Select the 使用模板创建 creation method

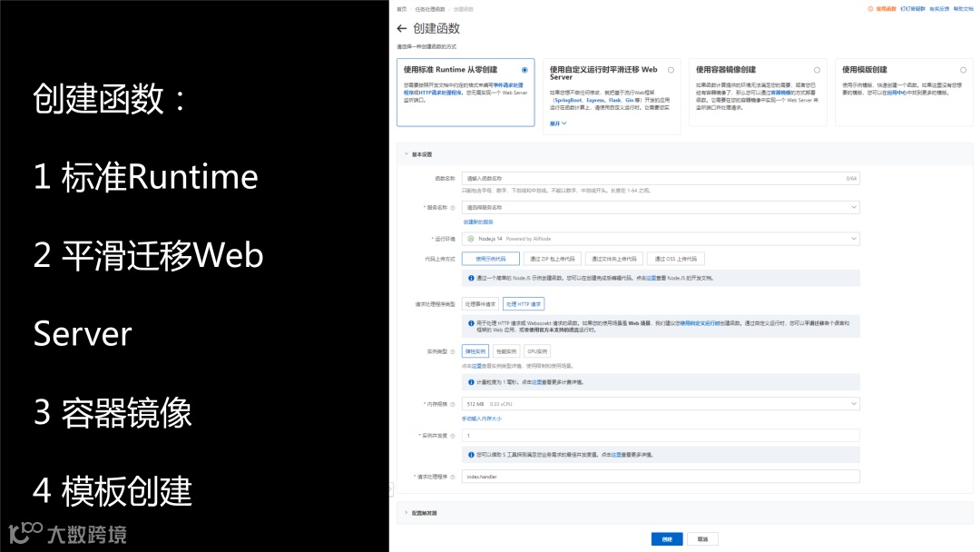click(x=962, y=67)
